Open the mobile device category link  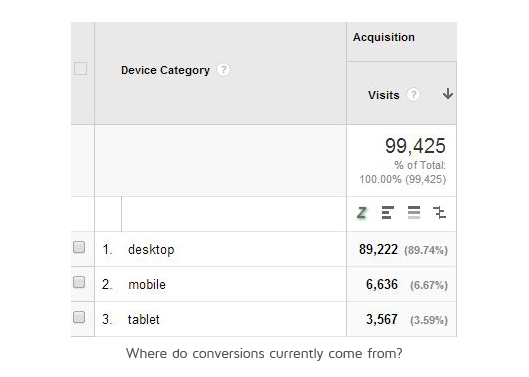click(147, 285)
